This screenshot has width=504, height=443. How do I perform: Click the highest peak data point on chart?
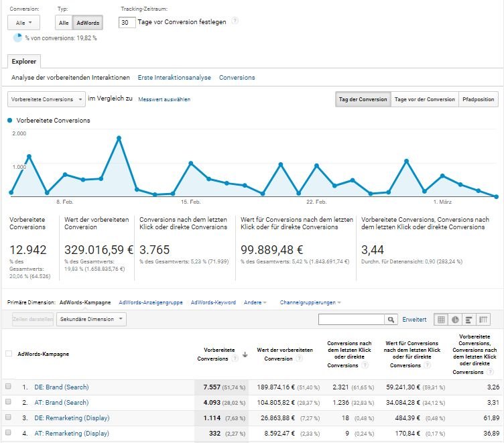[119, 138]
